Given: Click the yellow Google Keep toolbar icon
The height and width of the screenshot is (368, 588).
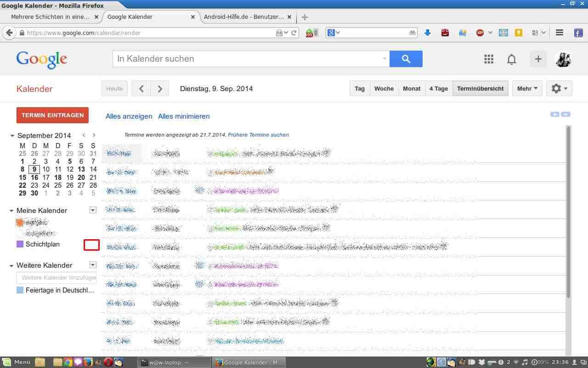Looking at the screenshot, I should tap(519, 33).
